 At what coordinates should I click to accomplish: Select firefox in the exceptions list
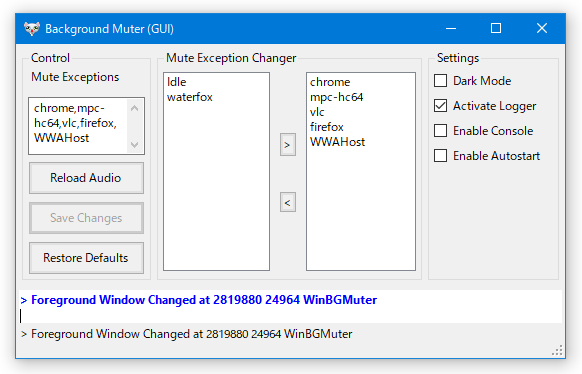coord(327,127)
